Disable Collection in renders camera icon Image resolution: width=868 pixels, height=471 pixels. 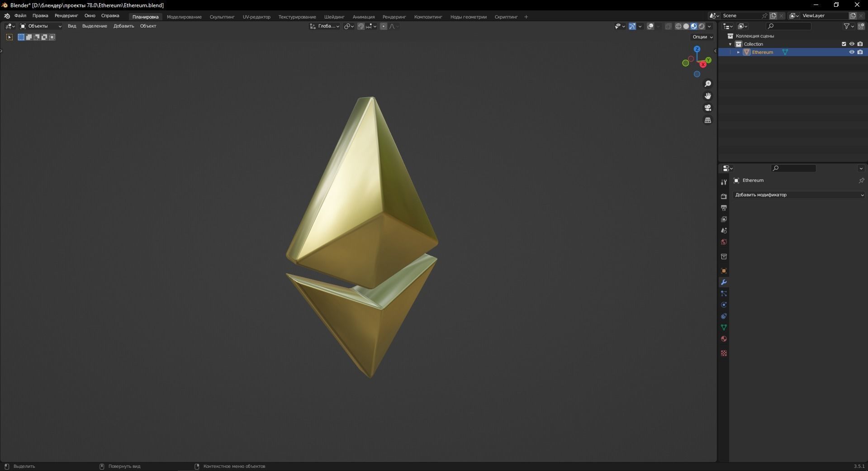(860, 44)
